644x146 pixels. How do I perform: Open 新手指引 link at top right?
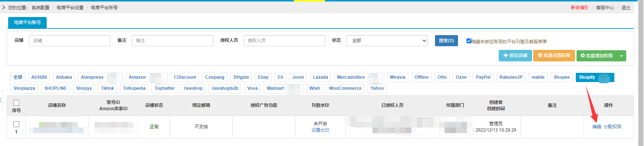click(x=579, y=8)
